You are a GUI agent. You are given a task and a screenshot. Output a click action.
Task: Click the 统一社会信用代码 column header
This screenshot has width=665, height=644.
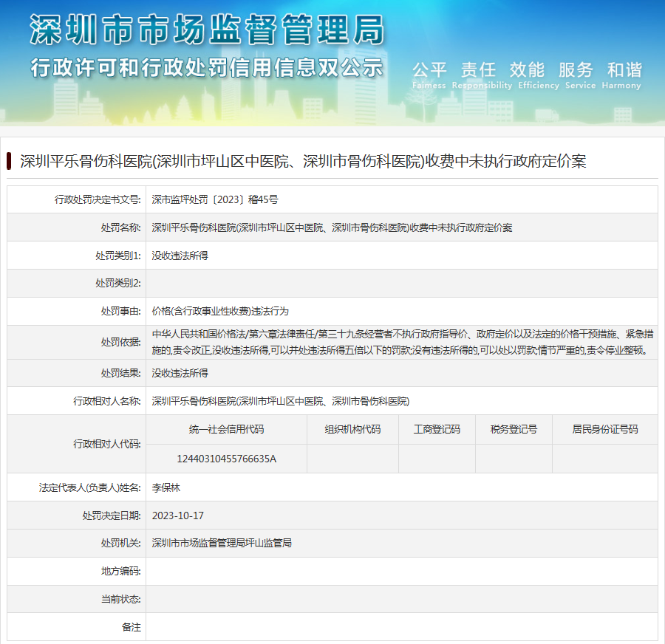click(x=227, y=430)
